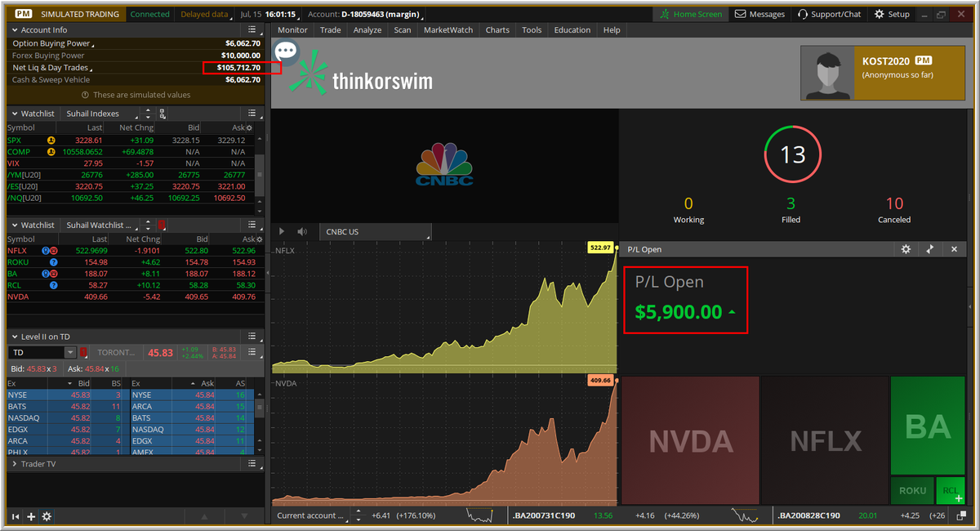Screen dimensions: 980x531
Task: Open the Help tab
Action: pyautogui.click(x=612, y=30)
